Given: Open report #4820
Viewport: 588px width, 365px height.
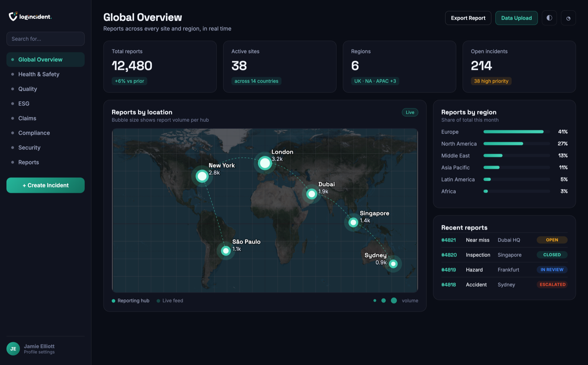Looking at the screenshot, I should [449, 255].
